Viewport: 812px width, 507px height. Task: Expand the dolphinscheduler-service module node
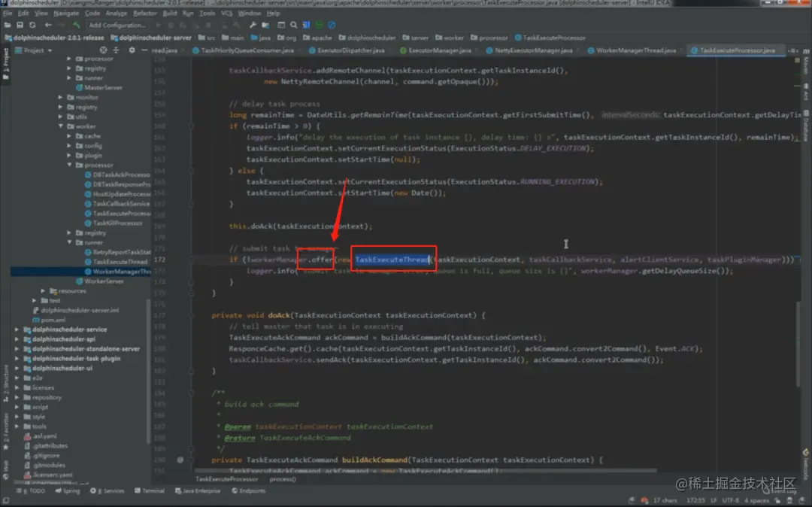point(17,329)
